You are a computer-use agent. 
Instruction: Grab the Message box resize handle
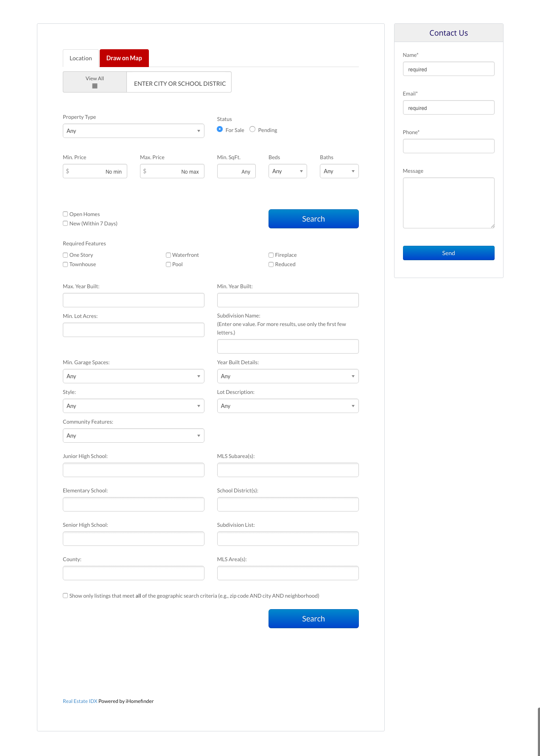pyautogui.click(x=492, y=226)
